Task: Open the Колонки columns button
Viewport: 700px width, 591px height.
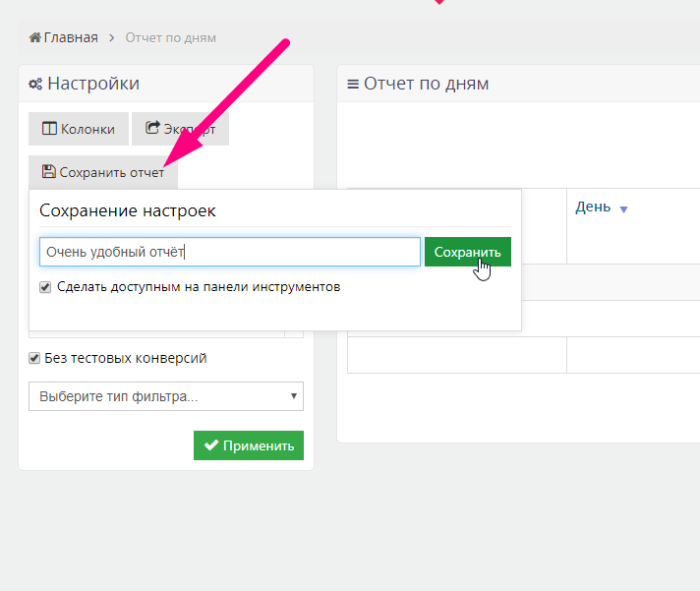Action: point(79,129)
